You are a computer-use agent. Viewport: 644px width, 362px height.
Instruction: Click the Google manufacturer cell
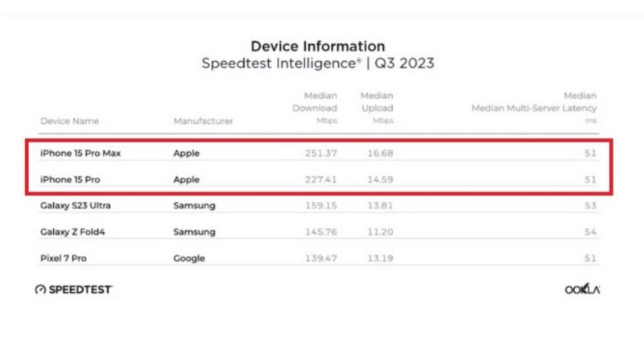point(189,258)
